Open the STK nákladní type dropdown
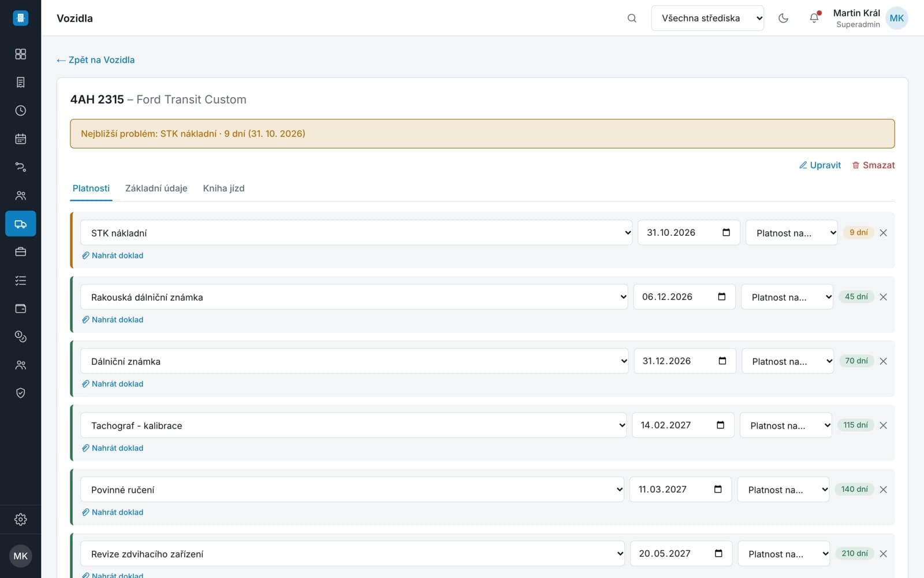924x578 pixels. pyautogui.click(x=356, y=233)
